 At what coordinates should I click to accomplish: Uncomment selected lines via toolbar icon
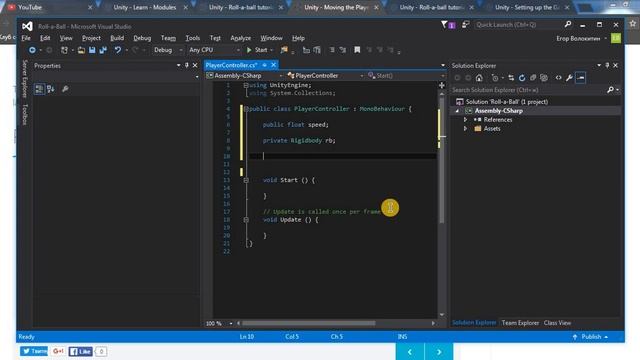pos(342,50)
